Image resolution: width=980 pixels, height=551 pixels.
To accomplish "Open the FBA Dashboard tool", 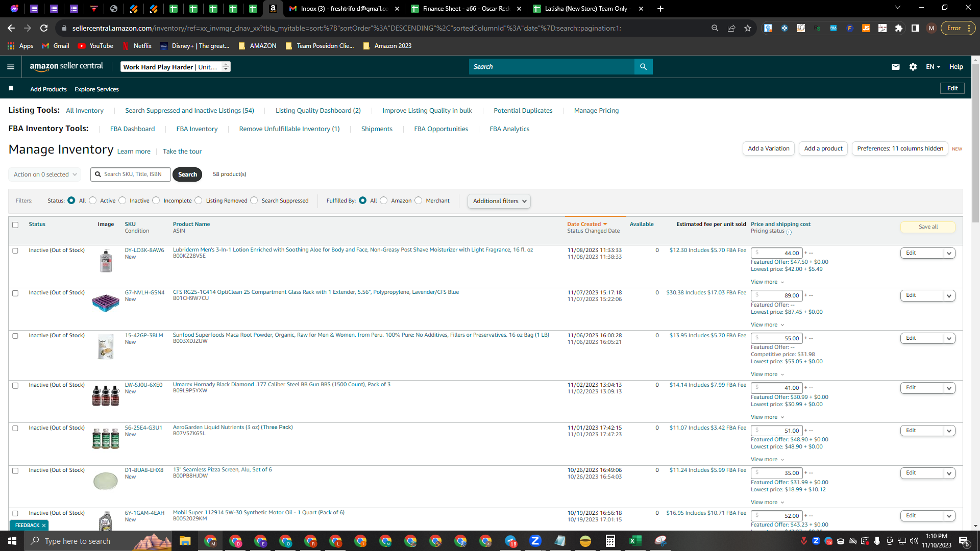I will (x=132, y=129).
